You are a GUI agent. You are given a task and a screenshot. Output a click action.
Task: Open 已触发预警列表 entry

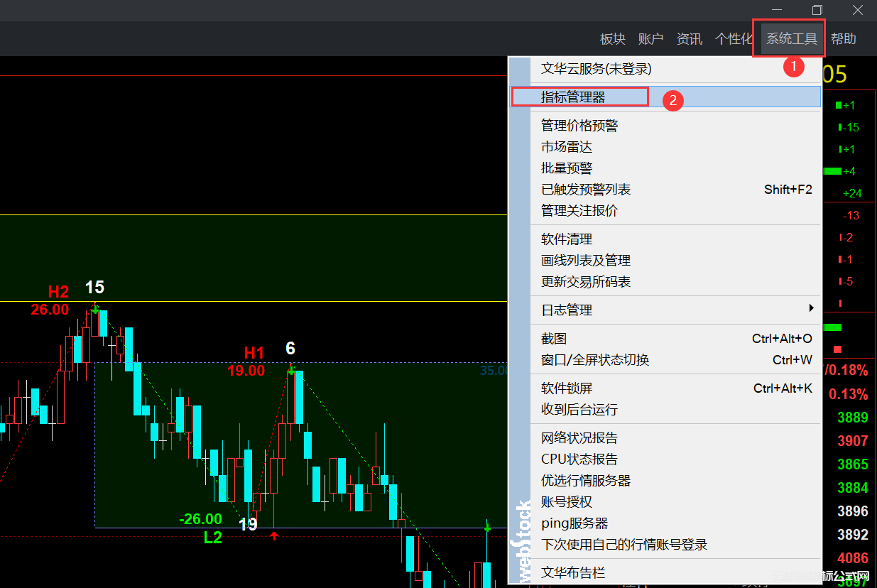676,190
